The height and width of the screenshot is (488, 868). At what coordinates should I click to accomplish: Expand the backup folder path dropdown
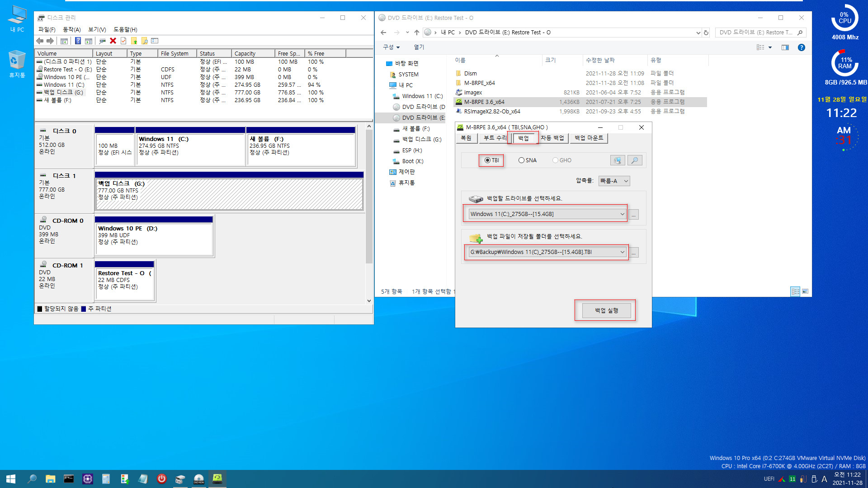(622, 252)
